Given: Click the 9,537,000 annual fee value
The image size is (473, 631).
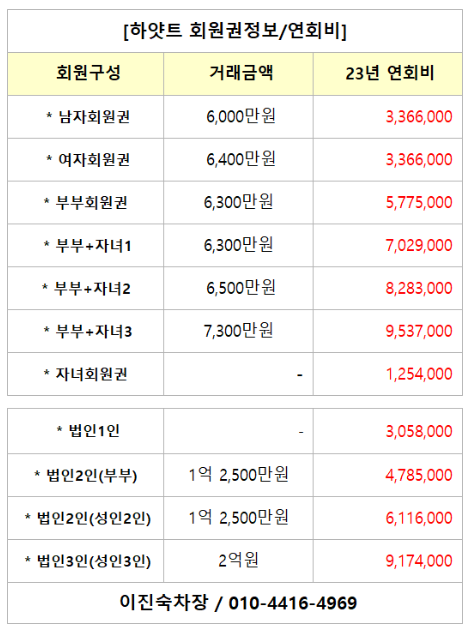Looking at the screenshot, I should 419,332.
